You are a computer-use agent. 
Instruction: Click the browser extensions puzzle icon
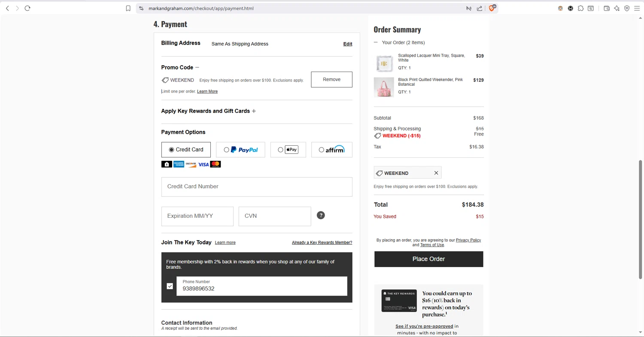tap(580, 8)
